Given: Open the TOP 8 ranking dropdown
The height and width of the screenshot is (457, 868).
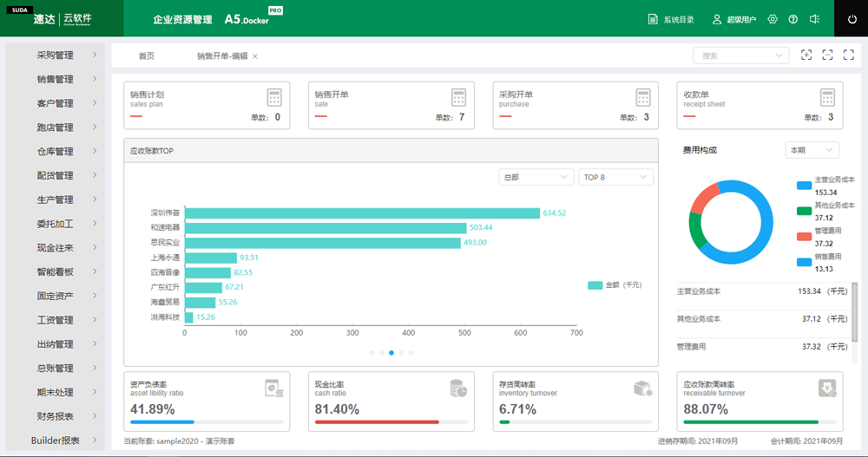Looking at the screenshot, I should pyautogui.click(x=615, y=177).
